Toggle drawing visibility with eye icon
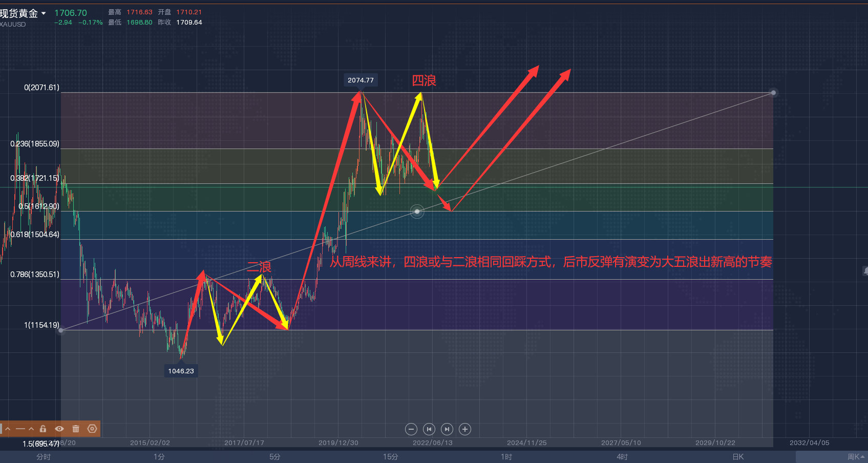Screen dimensions: 868x463 [x=59, y=429]
